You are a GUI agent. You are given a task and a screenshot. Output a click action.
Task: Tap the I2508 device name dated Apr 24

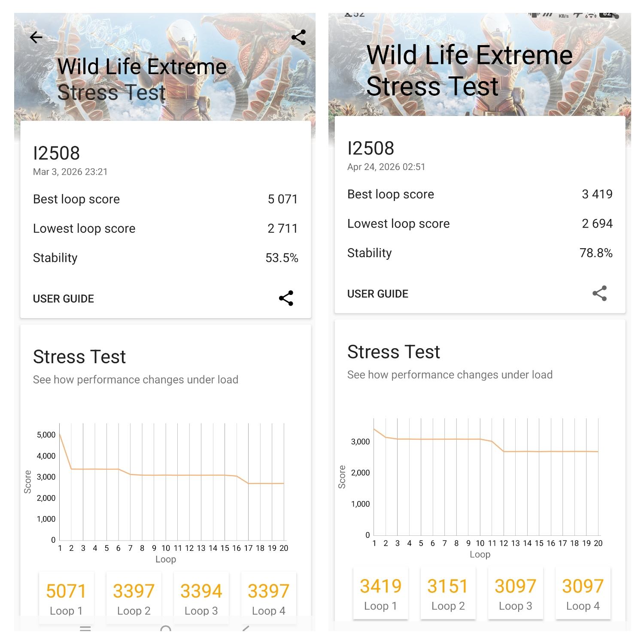click(371, 149)
